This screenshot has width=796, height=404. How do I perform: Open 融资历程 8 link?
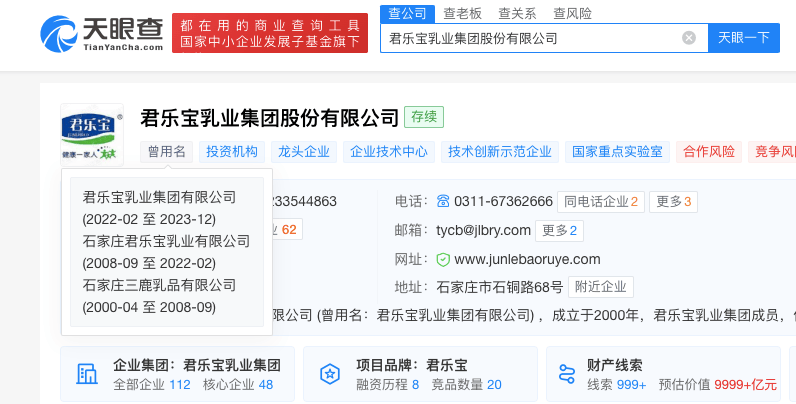[387, 385]
